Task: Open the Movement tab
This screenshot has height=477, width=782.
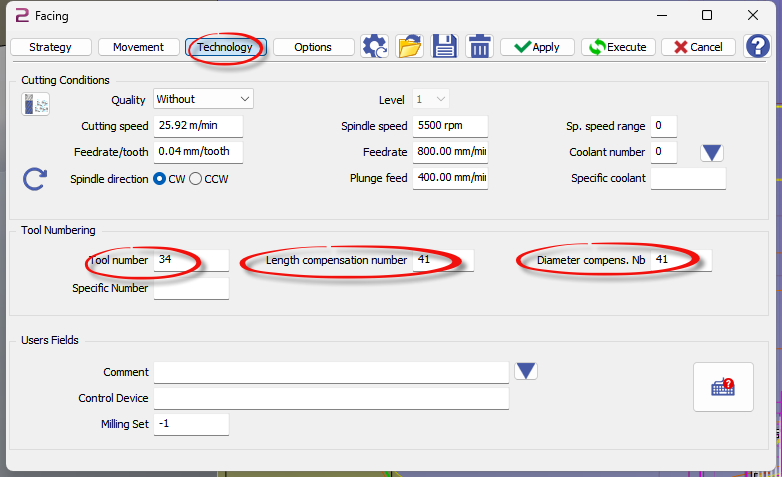Action: click(138, 47)
